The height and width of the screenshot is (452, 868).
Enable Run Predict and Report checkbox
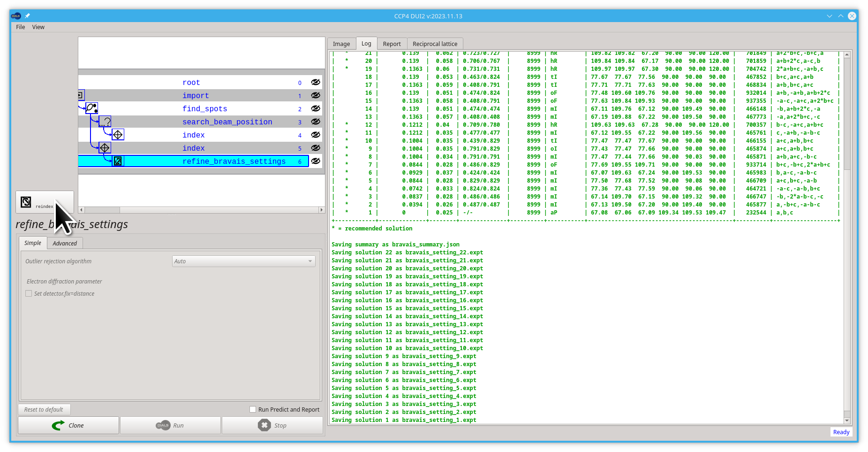point(253,409)
